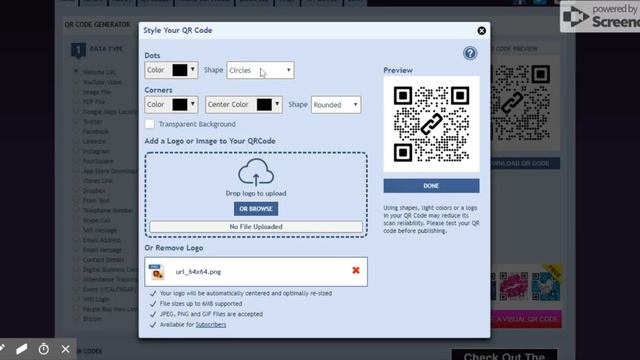Screen dimensions: 640x360
Task: Pick the Corners Color black swatch
Action: [x=180, y=105]
